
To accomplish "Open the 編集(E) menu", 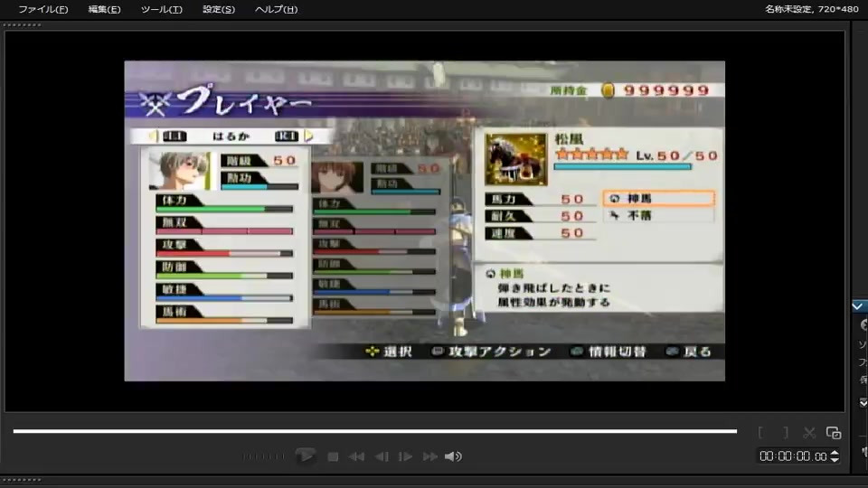I will pos(104,9).
